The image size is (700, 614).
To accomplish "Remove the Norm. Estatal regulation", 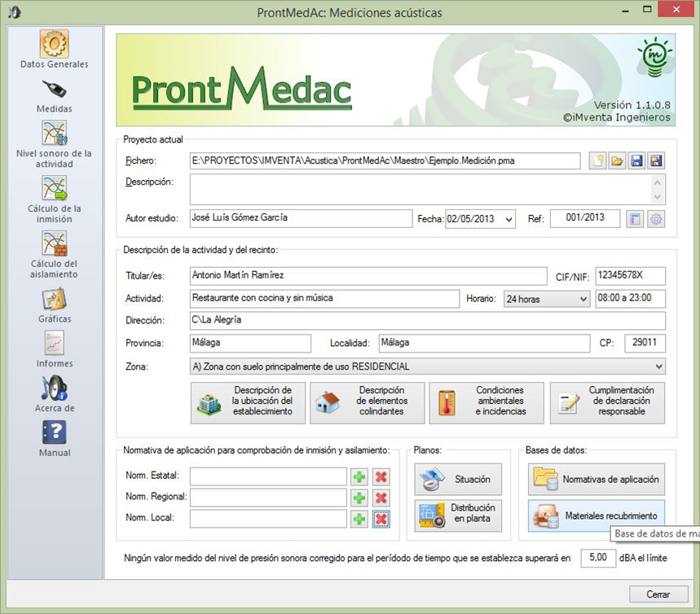I will pos(381,477).
